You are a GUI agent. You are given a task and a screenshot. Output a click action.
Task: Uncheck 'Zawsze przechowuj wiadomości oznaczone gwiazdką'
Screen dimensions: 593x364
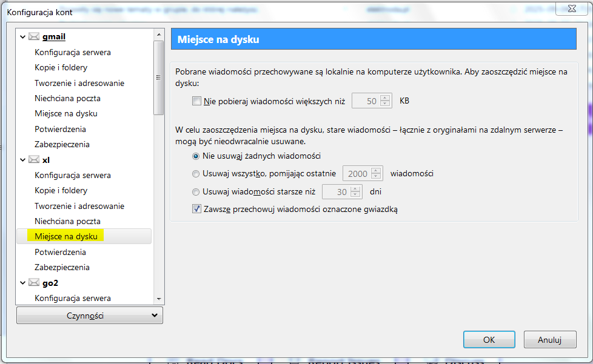pyautogui.click(x=196, y=209)
